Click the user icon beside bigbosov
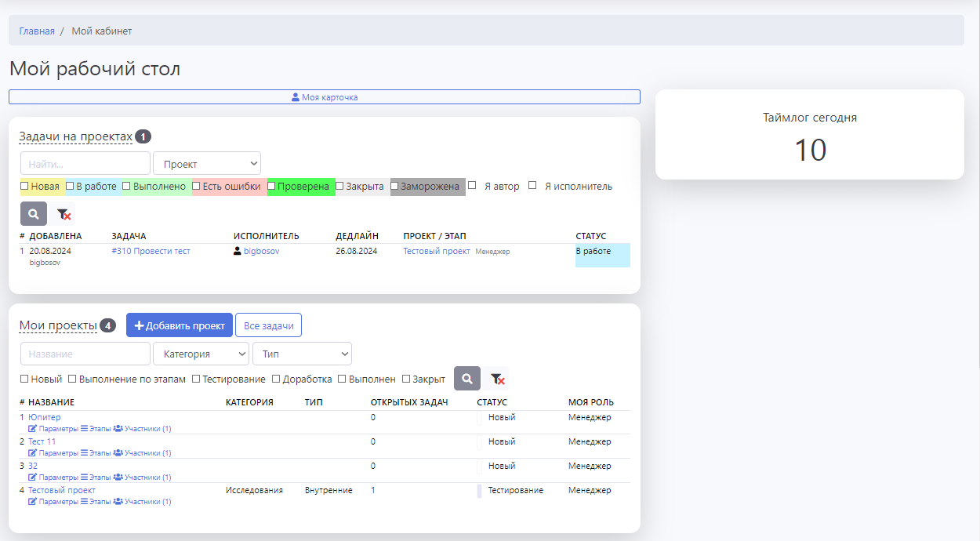The image size is (980, 541). pyautogui.click(x=238, y=251)
